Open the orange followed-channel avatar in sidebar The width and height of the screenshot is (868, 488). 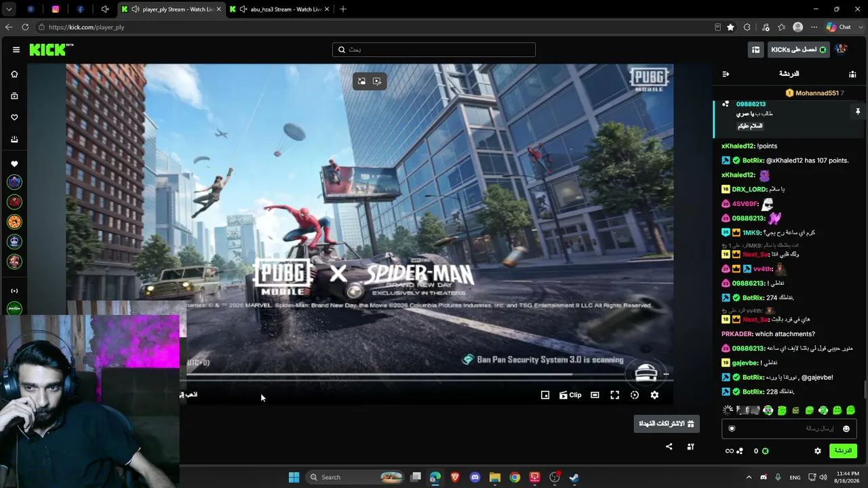click(x=14, y=222)
